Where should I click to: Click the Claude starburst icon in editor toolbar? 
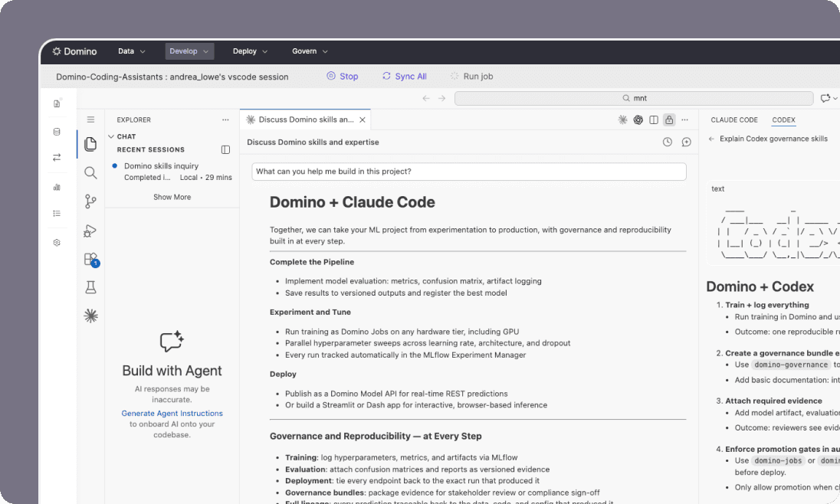click(622, 120)
